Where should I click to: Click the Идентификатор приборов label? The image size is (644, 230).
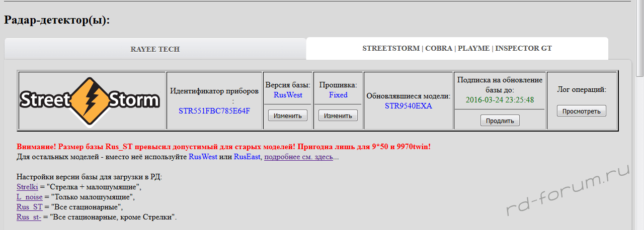pyautogui.click(x=214, y=95)
